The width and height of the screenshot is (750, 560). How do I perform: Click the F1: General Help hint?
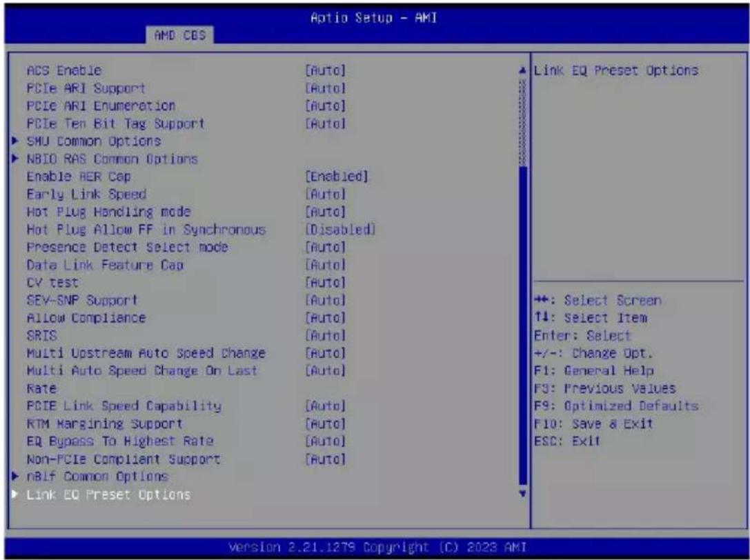pos(593,370)
